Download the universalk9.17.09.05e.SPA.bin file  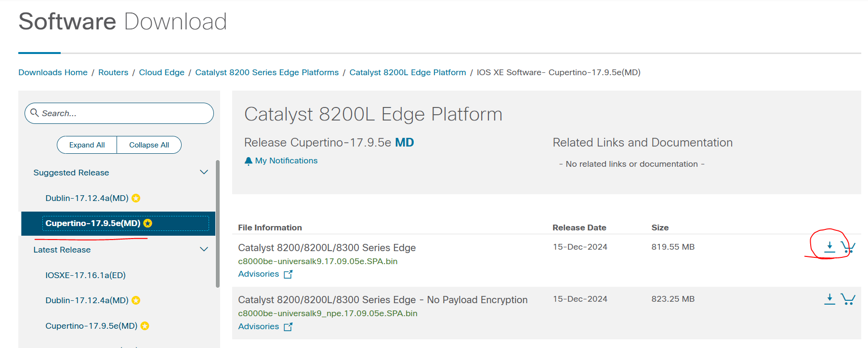click(x=829, y=247)
